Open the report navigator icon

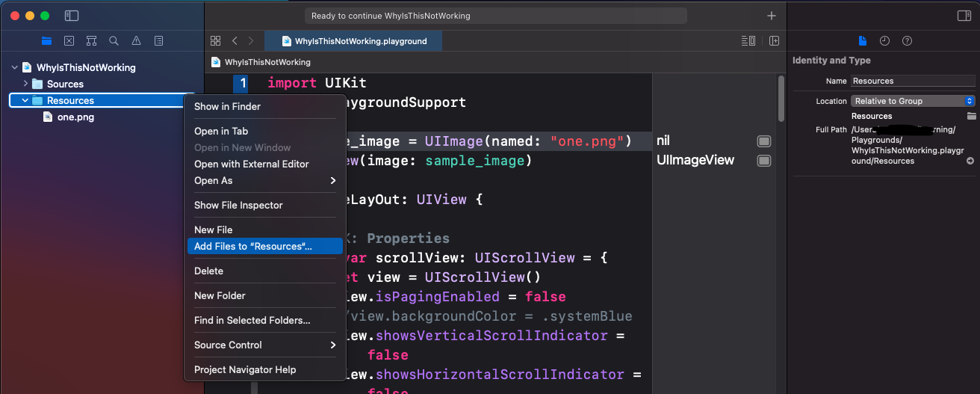click(x=158, y=41)
